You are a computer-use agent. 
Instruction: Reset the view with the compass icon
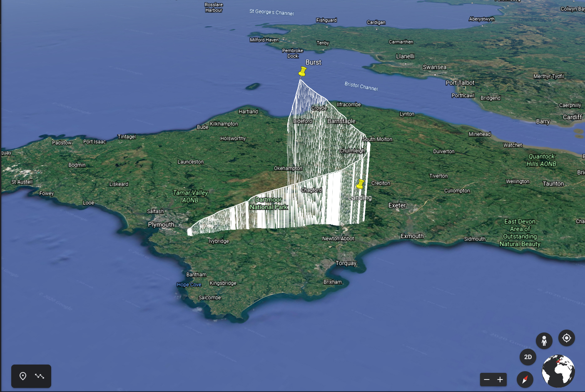[525, 379]
